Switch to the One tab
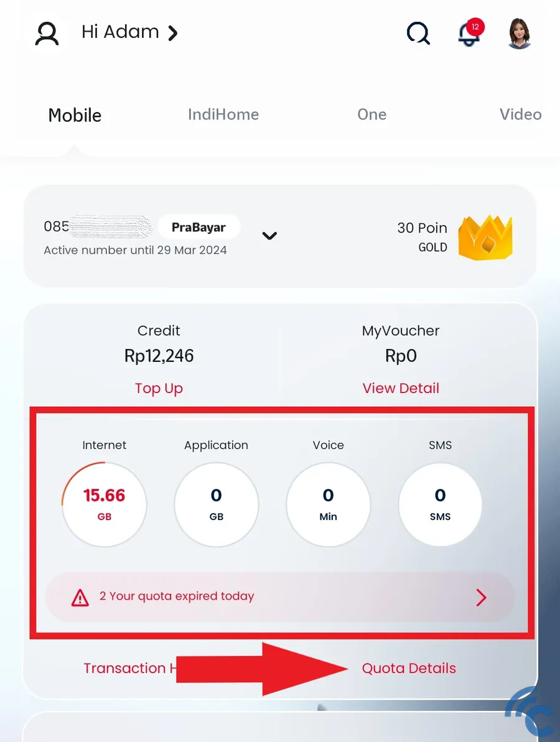 (371, 114)
